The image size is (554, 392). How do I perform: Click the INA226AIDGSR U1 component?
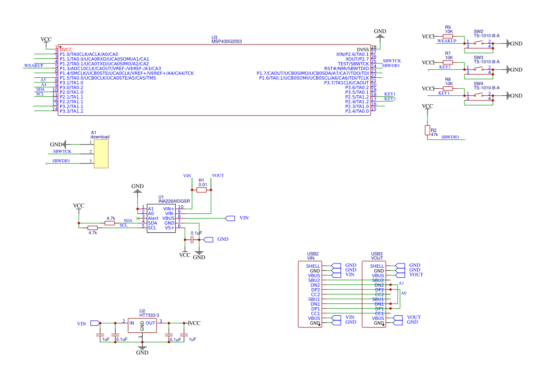click(161, 219)
